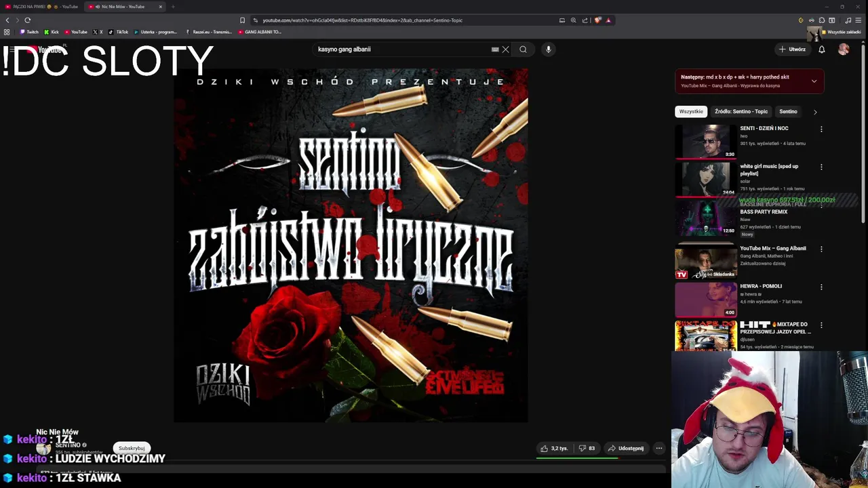The height and width of the screenshot is (488, 868).
Task: Expand the Następny playlist panel chevron
Action: [814, 81]
